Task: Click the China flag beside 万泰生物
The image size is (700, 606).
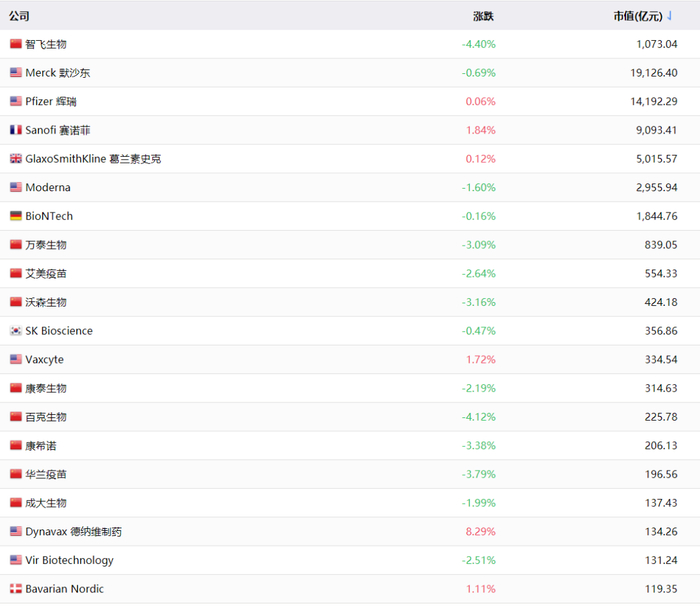Action: [16, 244]
